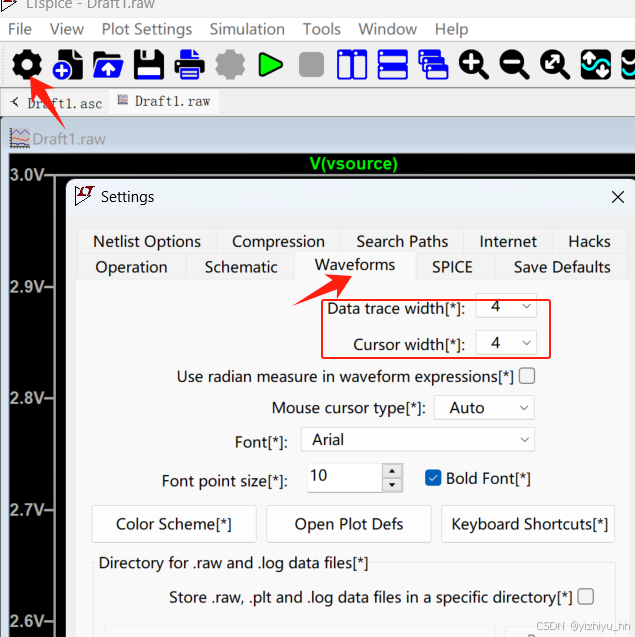Open the View menu
This screenshot has width=635, height=637.
[x=67, y=29]
